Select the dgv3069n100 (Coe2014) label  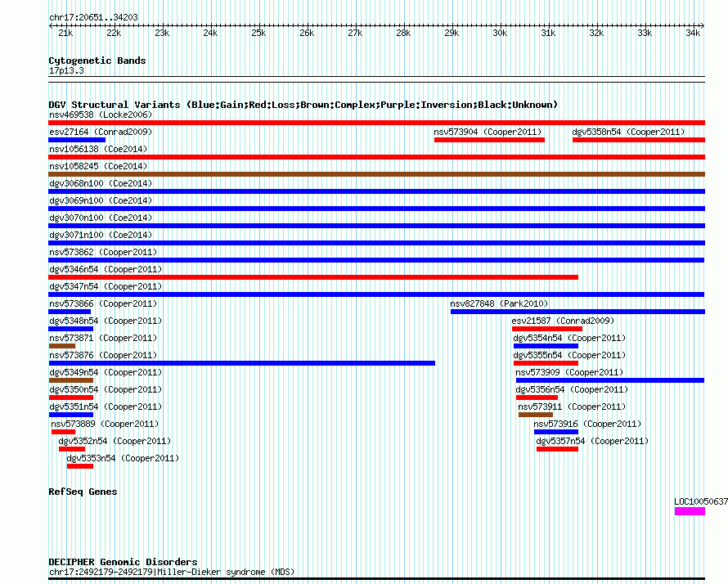[x=101, y=200]
